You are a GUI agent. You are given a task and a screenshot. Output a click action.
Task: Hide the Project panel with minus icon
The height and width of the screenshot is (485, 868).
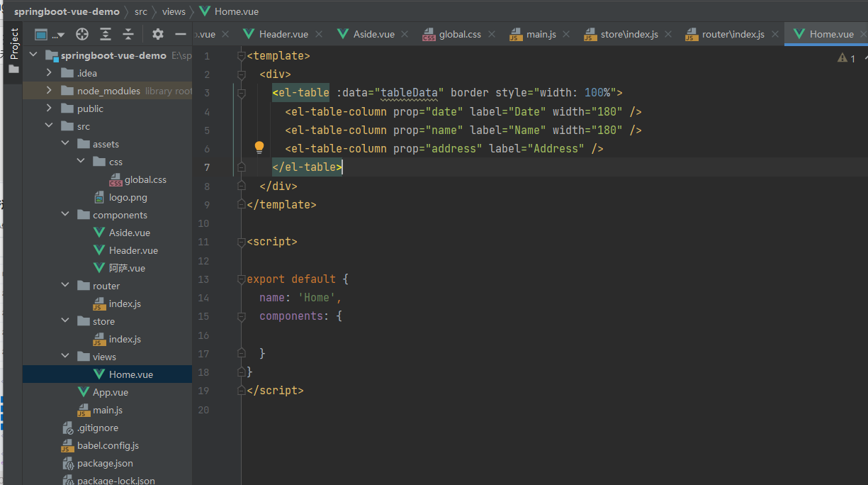click(x=180, y=34)
